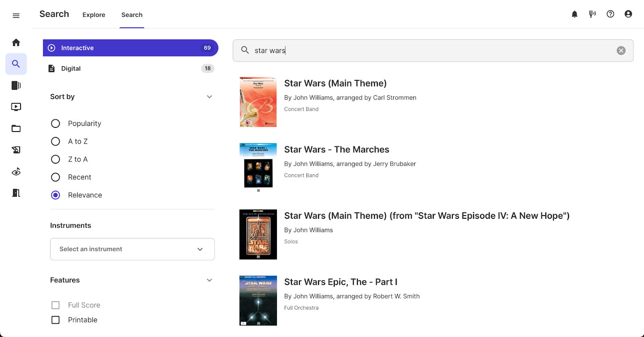The width and height of the screenshot is (644, 337).
Task: Clear the search field with X
Action: 621,51
